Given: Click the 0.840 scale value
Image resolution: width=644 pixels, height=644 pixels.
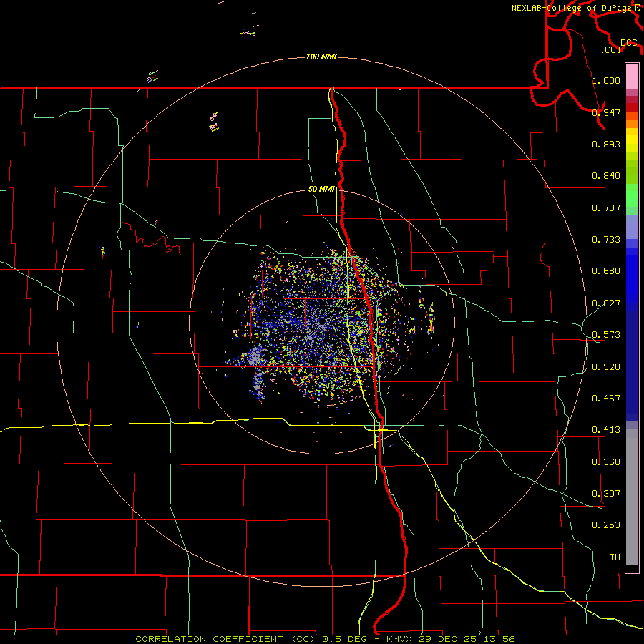Looking at the screenshot, I should pos(606,176).
